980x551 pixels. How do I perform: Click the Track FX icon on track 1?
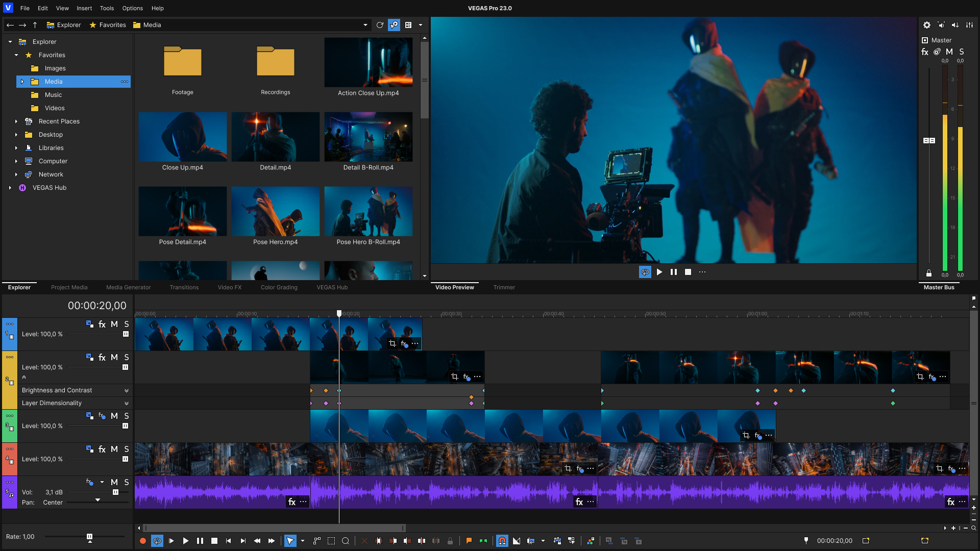coord(102,324)
